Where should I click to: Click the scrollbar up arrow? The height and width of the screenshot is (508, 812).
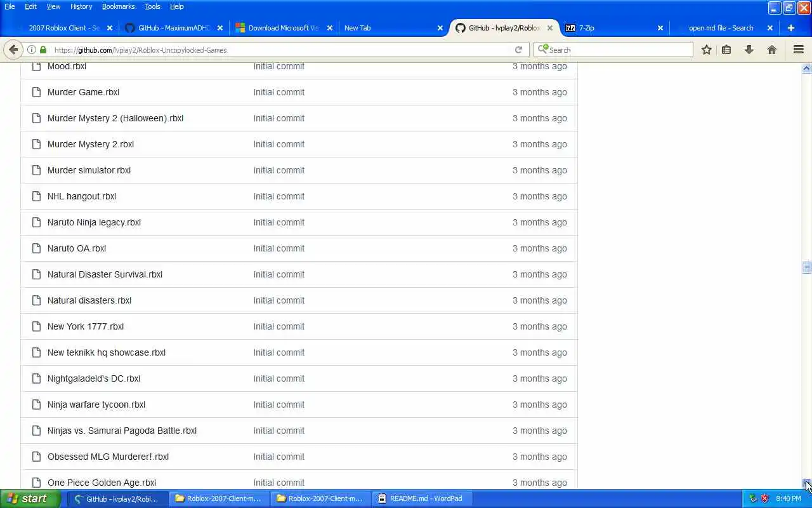806,68
